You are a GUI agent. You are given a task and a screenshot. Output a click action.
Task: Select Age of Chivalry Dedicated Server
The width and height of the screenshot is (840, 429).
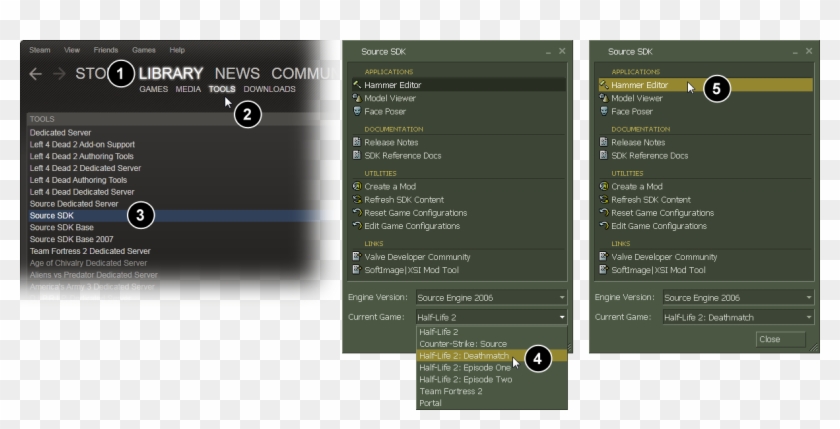pos(88,263)
